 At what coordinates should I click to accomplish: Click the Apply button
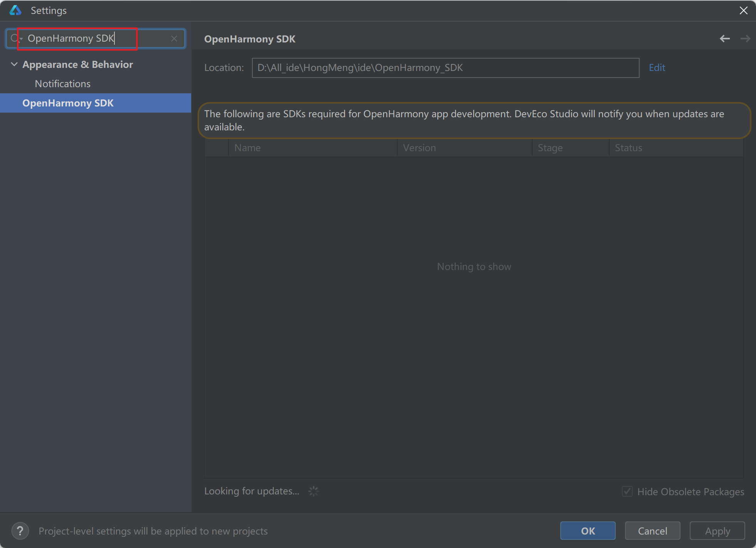pyautogui.click(x=717, y=531)
